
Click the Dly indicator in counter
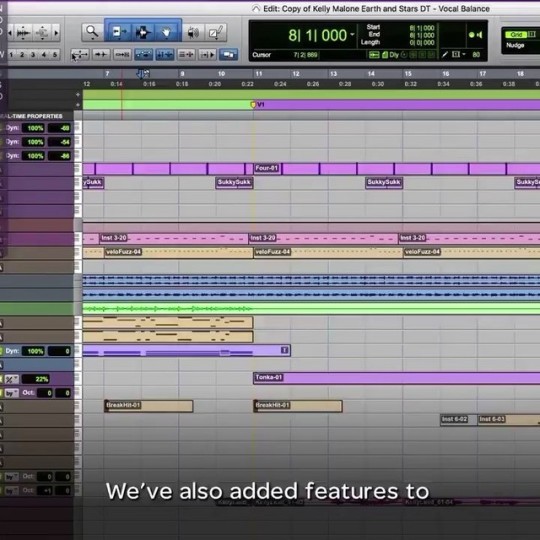(394, 54)
